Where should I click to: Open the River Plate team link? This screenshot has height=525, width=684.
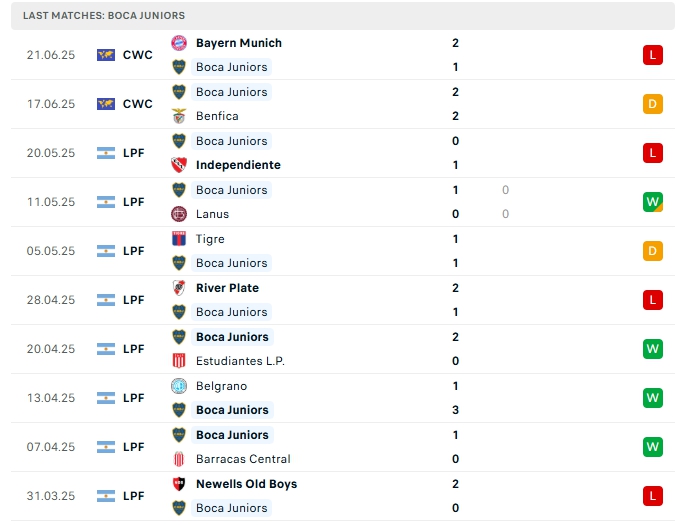[x=227, y=288]
